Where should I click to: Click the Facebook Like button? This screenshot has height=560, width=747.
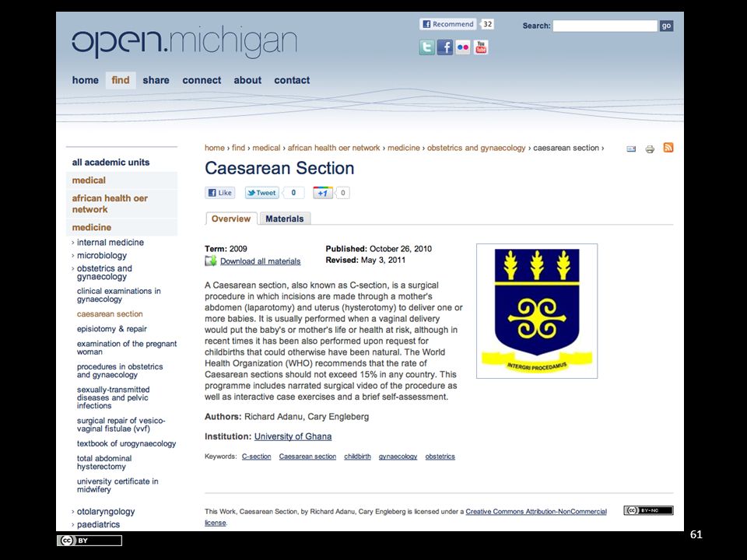point(220,192)
